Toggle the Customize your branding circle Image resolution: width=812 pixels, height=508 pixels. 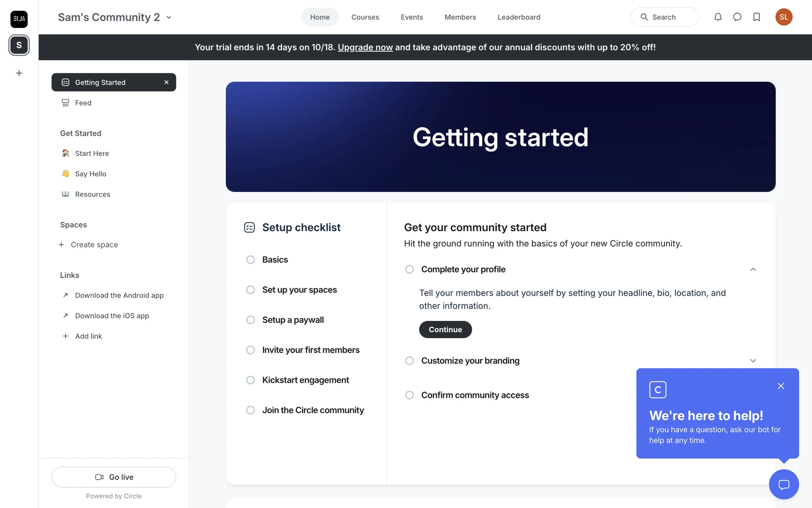(x=409, y=361)
